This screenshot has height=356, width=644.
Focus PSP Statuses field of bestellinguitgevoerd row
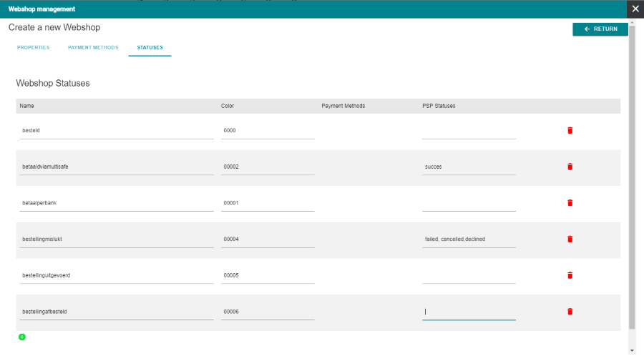point(469,276)
